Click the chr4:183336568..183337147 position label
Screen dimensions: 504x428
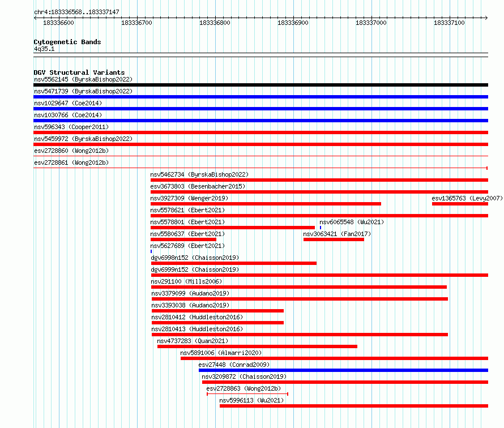pyautogui.click(x=76, y=12)
